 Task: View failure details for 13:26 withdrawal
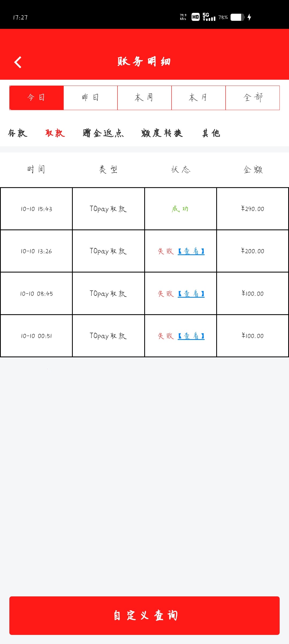[191, 251]
